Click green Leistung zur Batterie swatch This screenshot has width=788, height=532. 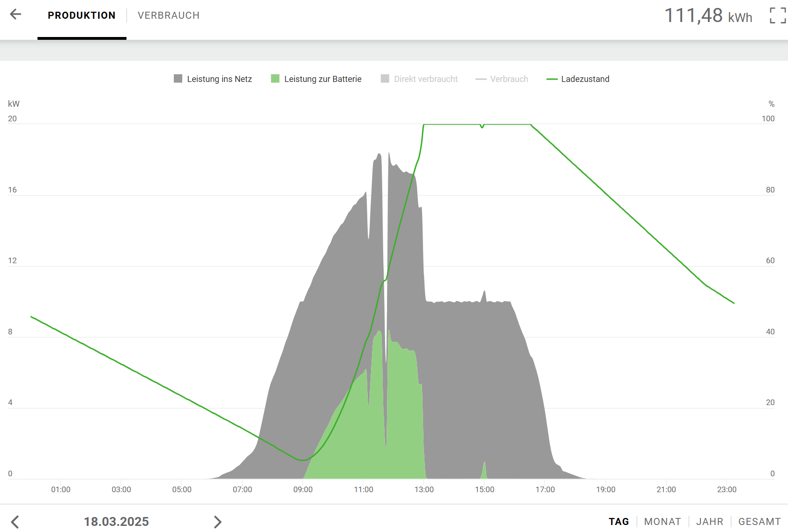click(x=275, y=79)
